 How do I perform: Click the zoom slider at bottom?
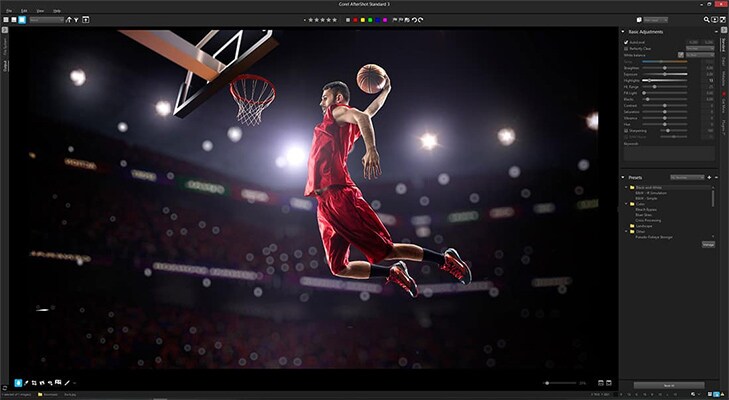pos(561,383)
